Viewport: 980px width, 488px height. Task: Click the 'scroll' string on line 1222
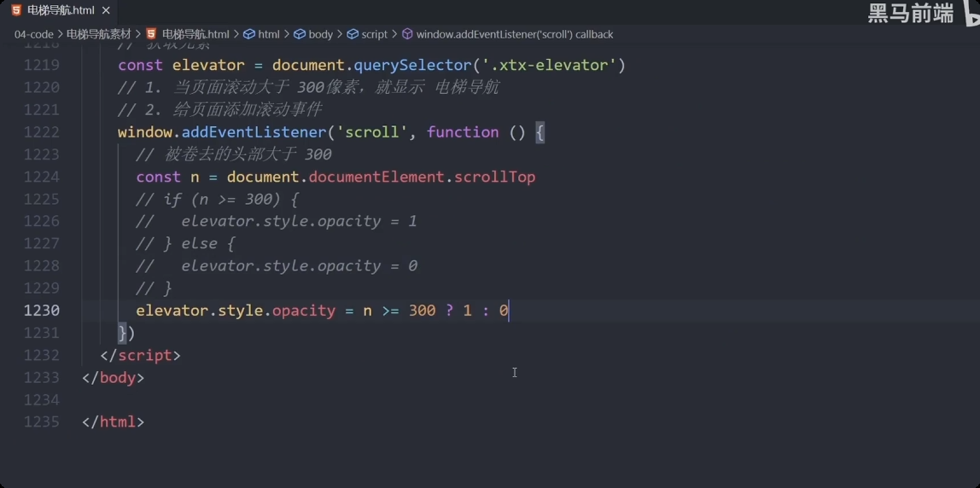(372, 132)
